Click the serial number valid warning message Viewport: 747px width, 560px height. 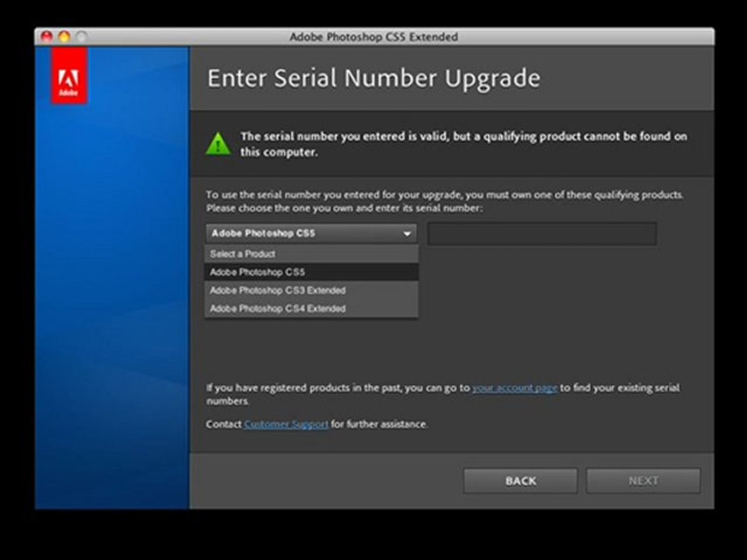463,144
